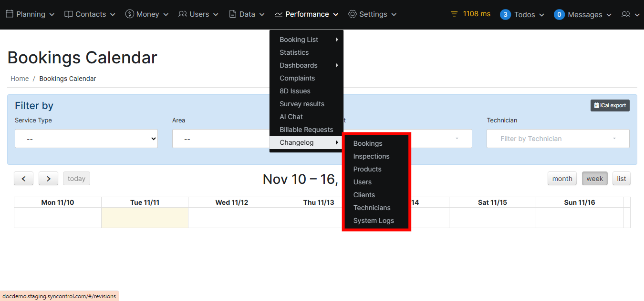644x301 pixels.
Task: Click the iCal export button
Action: (610, 105)
